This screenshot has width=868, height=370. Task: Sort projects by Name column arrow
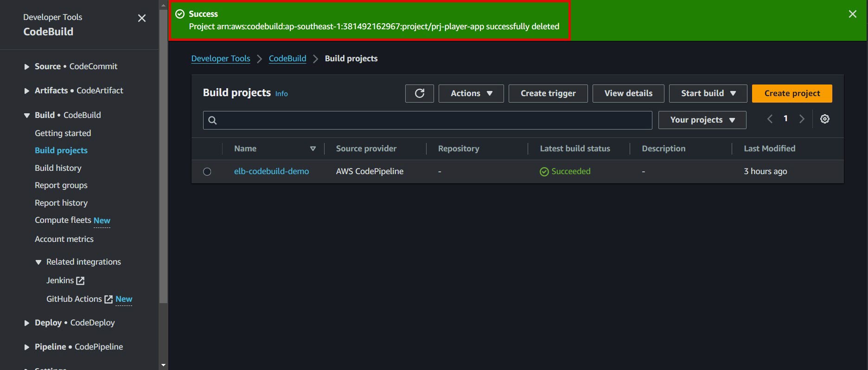tap(313, 149)
